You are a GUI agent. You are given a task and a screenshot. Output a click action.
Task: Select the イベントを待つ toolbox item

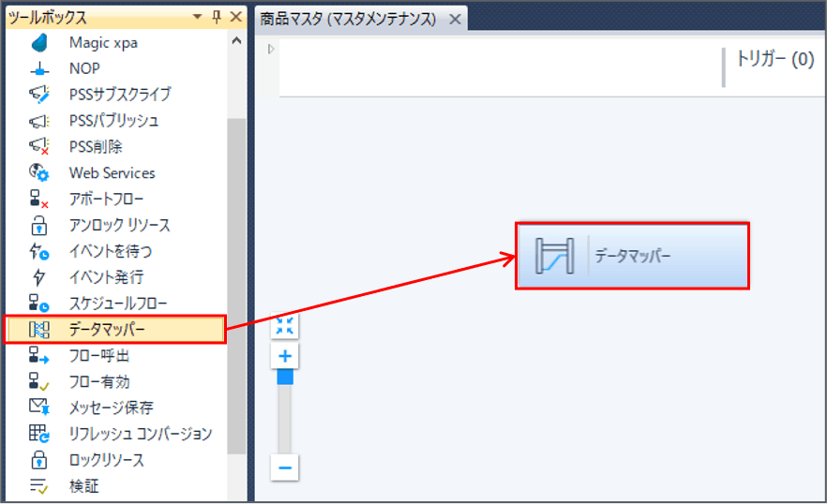pos(110,251)
